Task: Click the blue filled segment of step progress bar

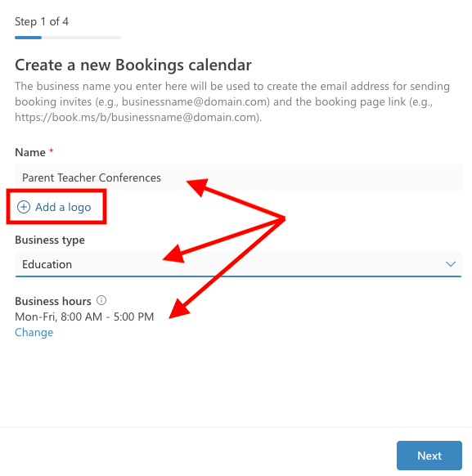Action: point(29,38)
